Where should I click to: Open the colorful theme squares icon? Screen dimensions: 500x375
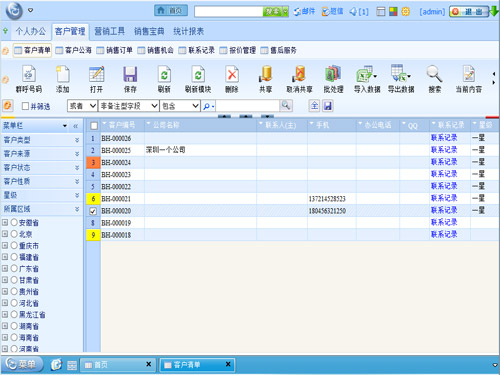point(393,12)
